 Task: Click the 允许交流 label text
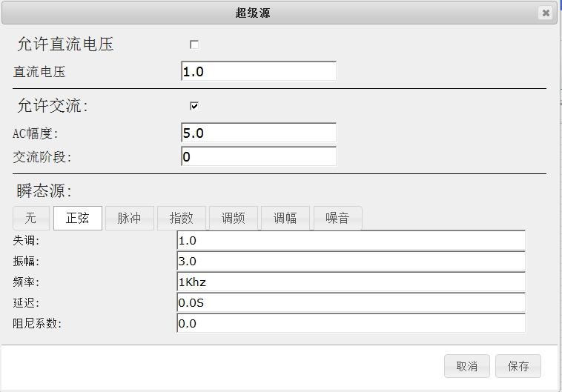point(53,106)
